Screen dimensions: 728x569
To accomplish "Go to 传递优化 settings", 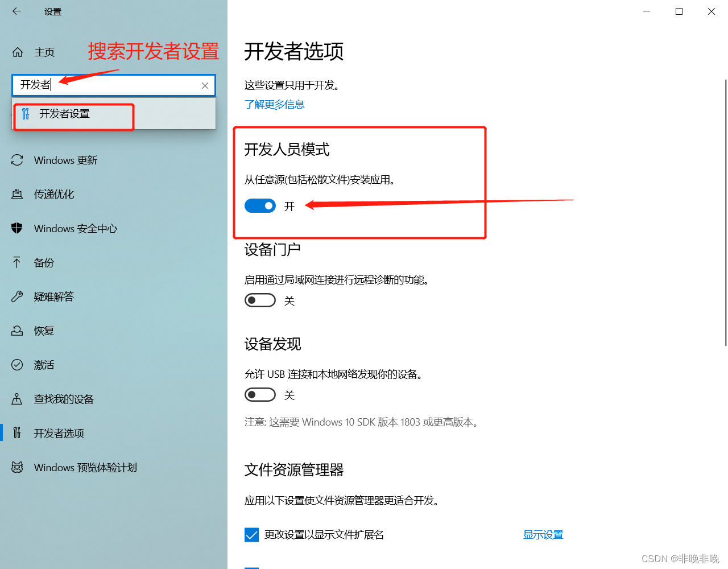I will click(x=54, y=195).
